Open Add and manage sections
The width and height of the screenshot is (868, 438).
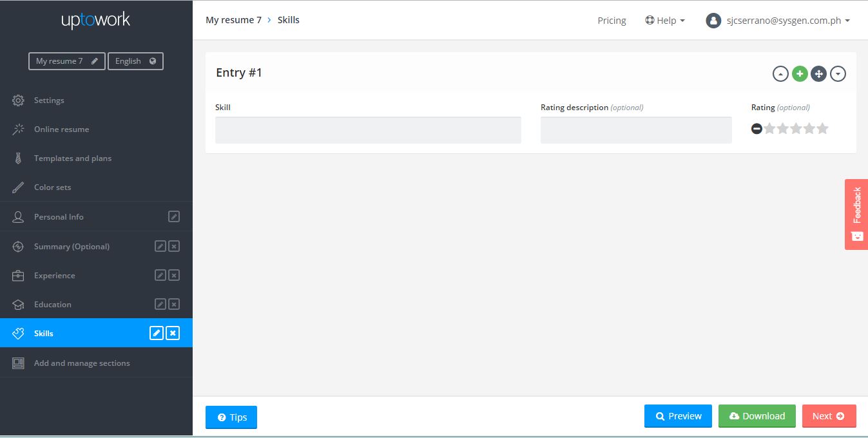96,363
